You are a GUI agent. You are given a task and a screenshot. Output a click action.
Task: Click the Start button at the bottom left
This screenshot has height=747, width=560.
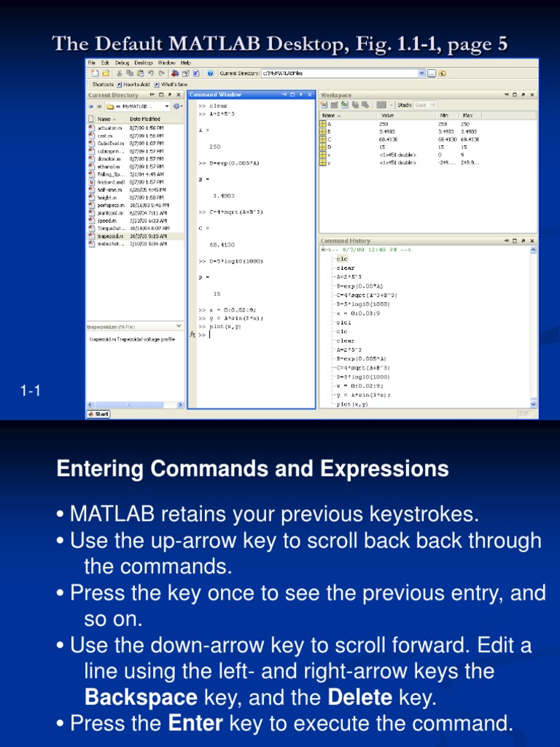pos(98,414)
